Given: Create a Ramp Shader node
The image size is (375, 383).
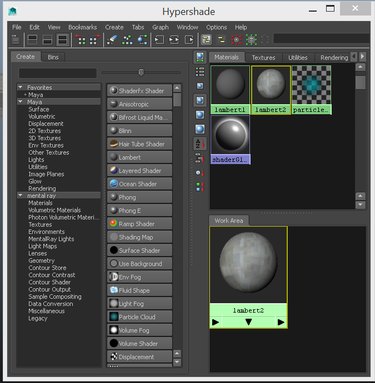Looking at the screenshot, I should [139, 224].
